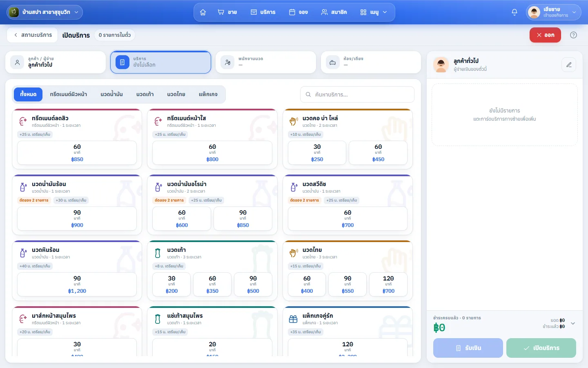Select 120 นาที ฿700 for นวดไทย

(388, 285)
